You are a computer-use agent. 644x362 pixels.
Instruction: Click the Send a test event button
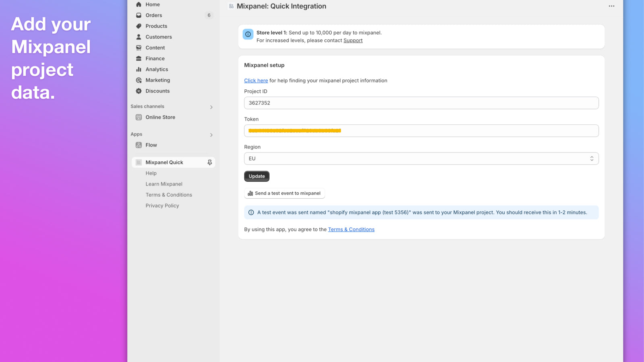pyautogui.click(x=284, y=193)
